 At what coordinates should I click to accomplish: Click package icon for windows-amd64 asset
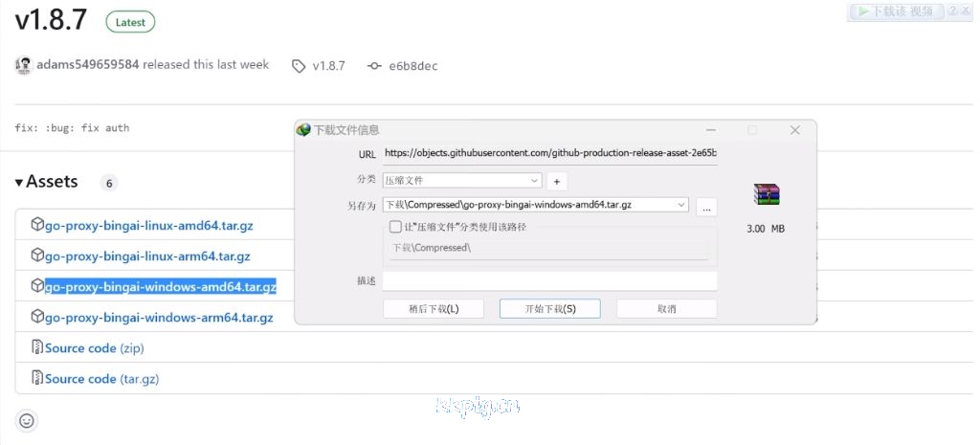[x=37, y=286]
